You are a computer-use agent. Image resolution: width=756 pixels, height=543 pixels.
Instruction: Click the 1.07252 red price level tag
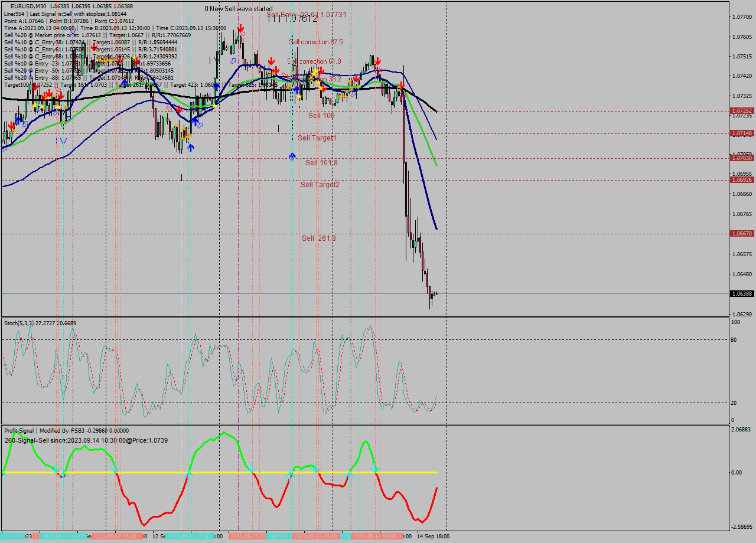[742, 111]
